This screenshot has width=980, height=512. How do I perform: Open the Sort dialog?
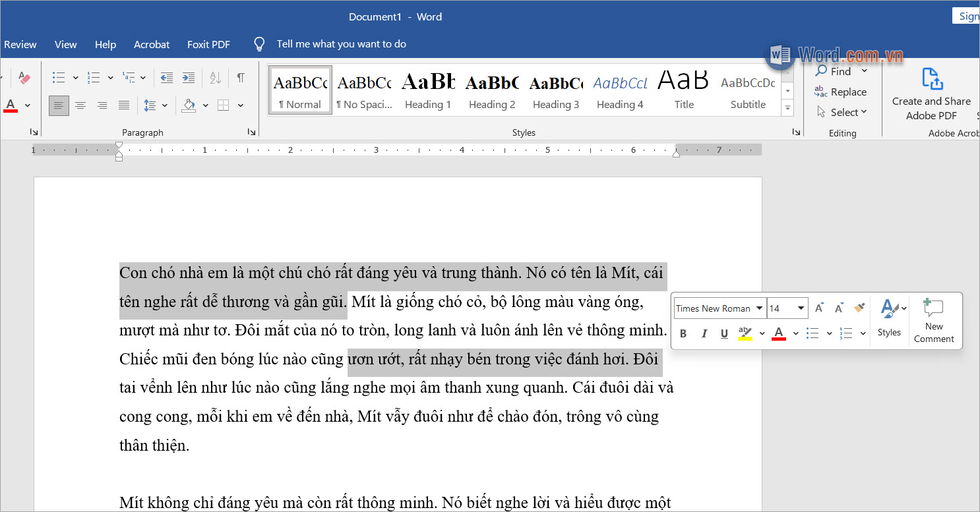click(x=215, y=78)
